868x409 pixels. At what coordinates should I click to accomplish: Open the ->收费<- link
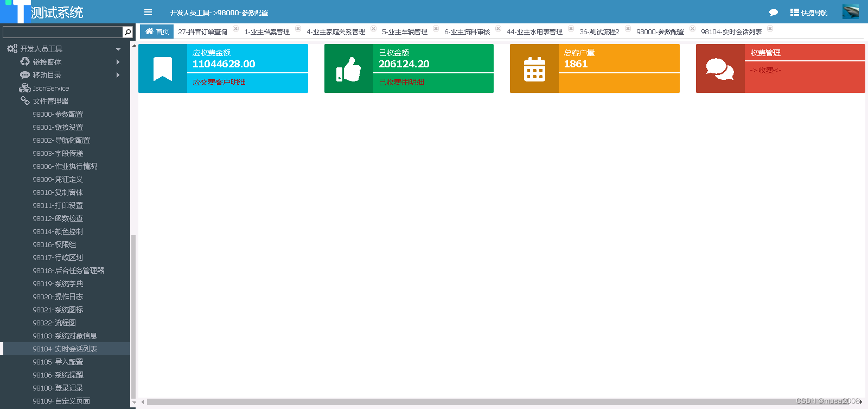765,70
